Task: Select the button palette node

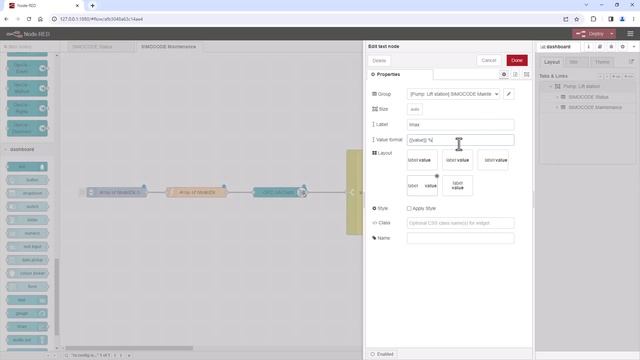Action: pyautogui.click(x=28, y=180)
